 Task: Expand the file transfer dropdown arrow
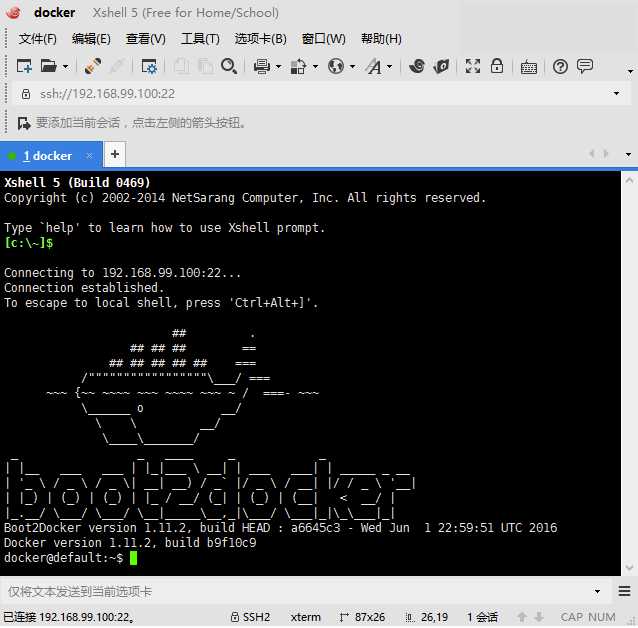(315, 67)
